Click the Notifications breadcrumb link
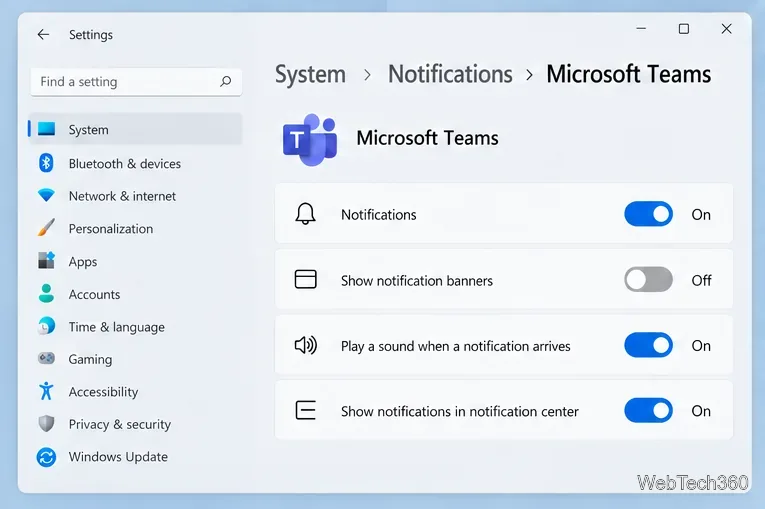The height and width of the screenshot is (509, 765). tap(450, 74)
